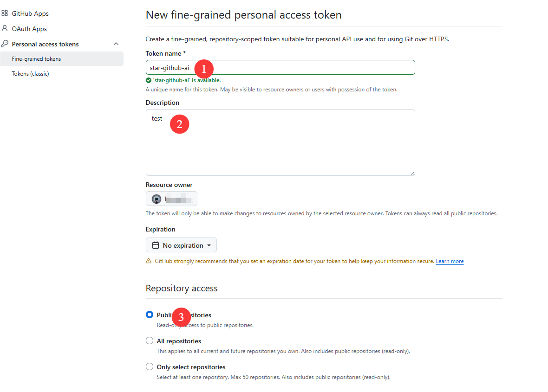Screen dimensions: 548x392
Task: Select Only select repositories
Action: (149, 366)
